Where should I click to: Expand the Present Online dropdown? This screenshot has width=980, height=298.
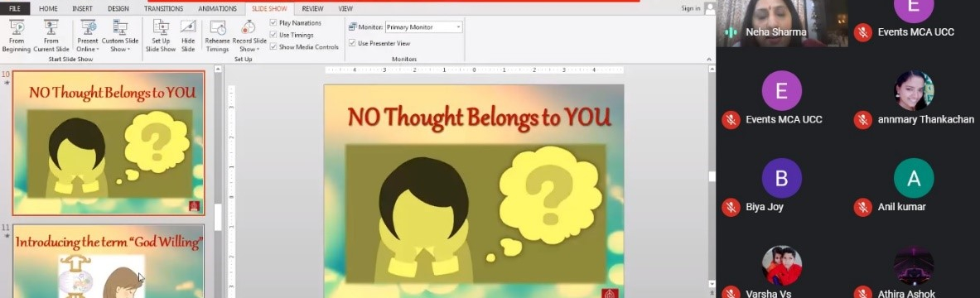coord(88,36)
